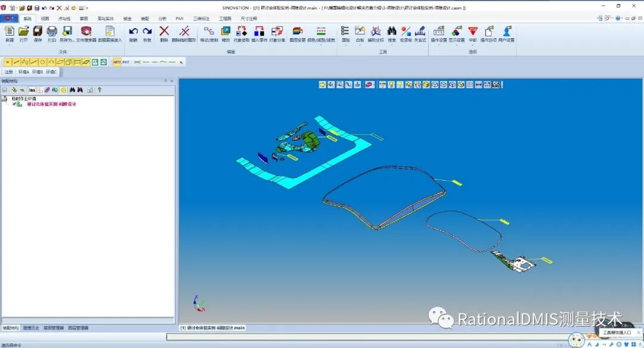Toggle the ANTI mode button
Screen dimensions: 644x348
click(x=117, y=62)
